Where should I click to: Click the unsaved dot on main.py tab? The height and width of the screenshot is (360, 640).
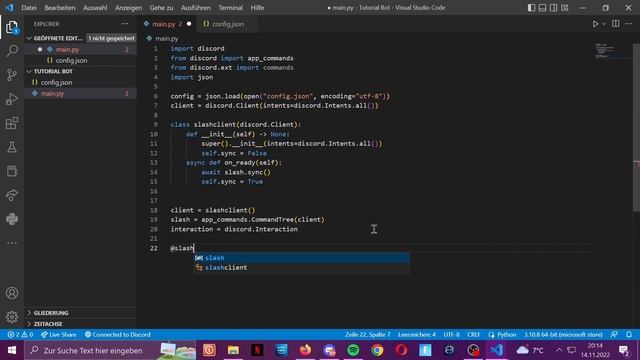click(x=189, y=24)
